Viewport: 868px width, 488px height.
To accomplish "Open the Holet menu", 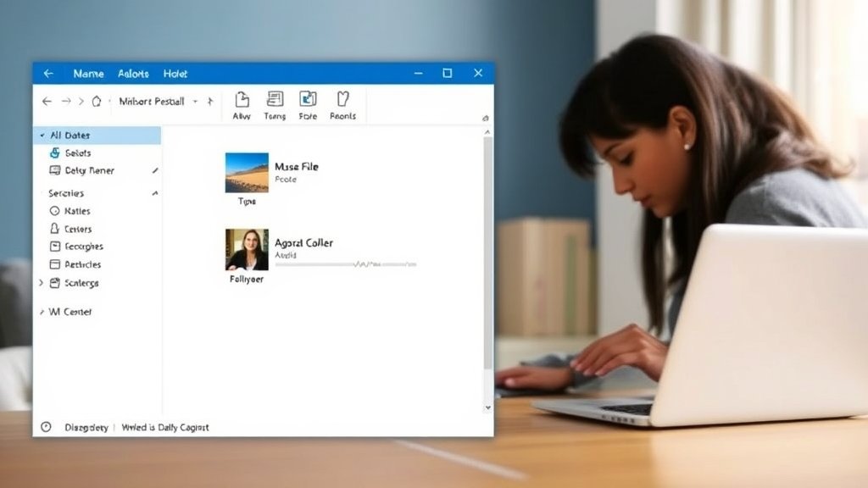I will (175, 74).
